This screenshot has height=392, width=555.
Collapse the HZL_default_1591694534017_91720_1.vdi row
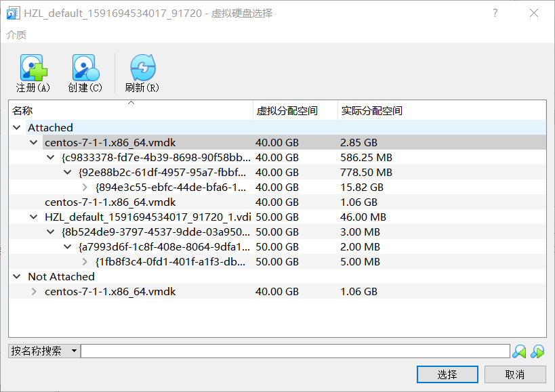click(x=34, y=217)
